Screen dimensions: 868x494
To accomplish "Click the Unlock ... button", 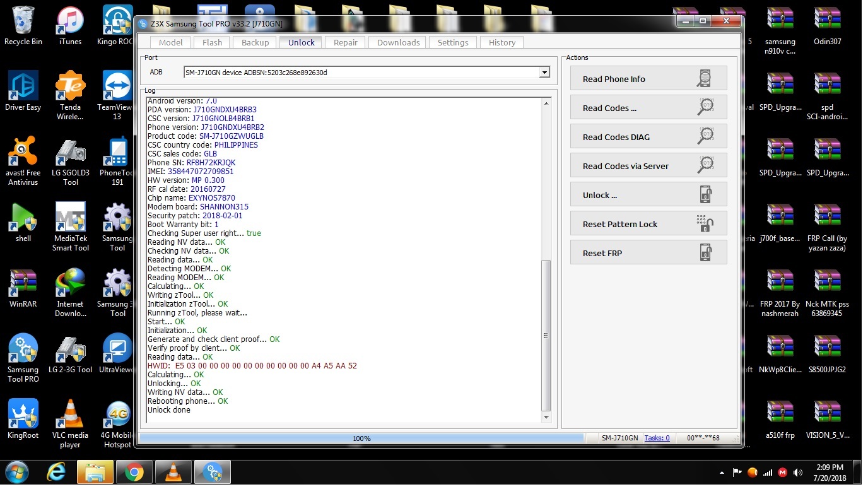I will click(648, 195).
